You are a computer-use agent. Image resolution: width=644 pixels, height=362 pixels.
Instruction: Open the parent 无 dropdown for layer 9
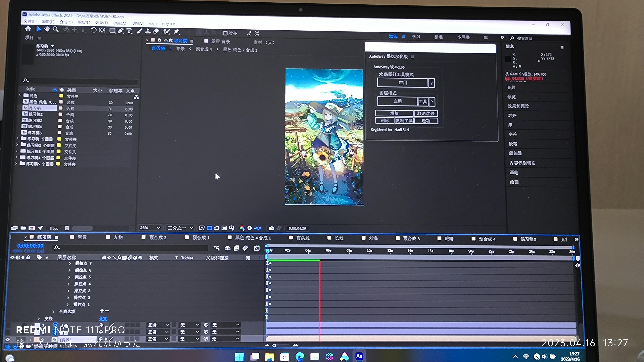point(226,339)
